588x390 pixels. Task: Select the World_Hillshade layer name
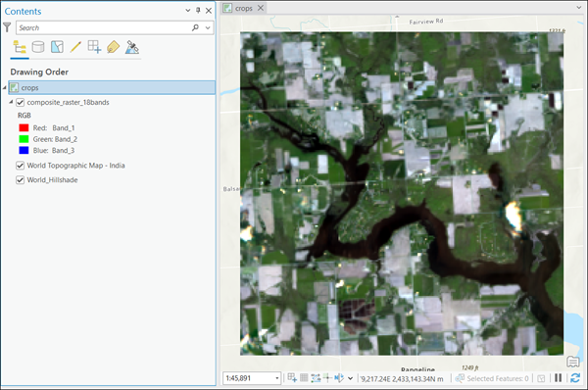[x=53, y=180]
